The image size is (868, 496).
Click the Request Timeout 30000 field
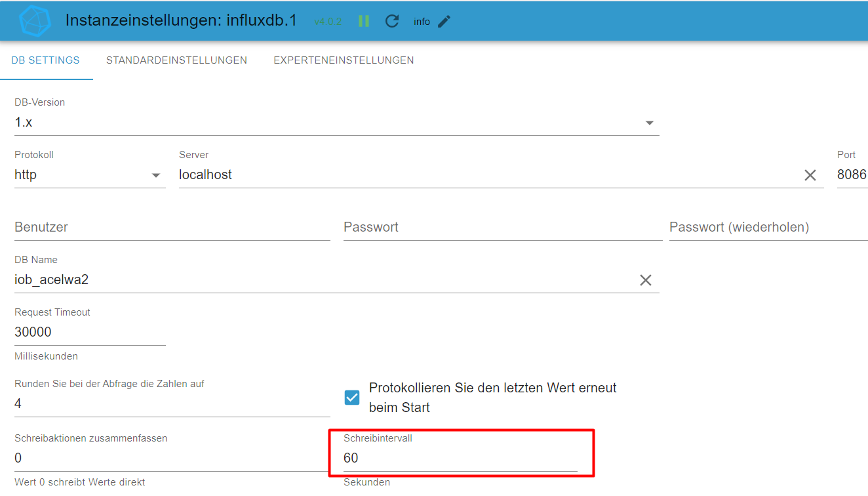[90, 333]
